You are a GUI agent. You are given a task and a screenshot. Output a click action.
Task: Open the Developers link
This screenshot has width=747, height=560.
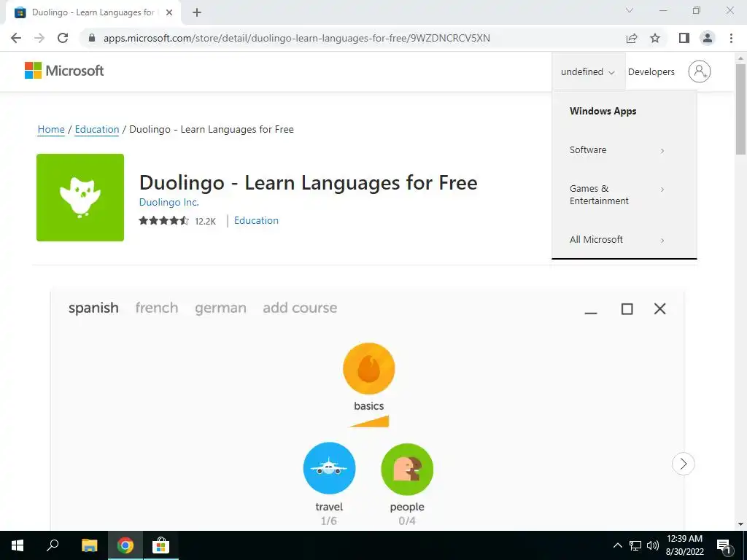[651, 72]
